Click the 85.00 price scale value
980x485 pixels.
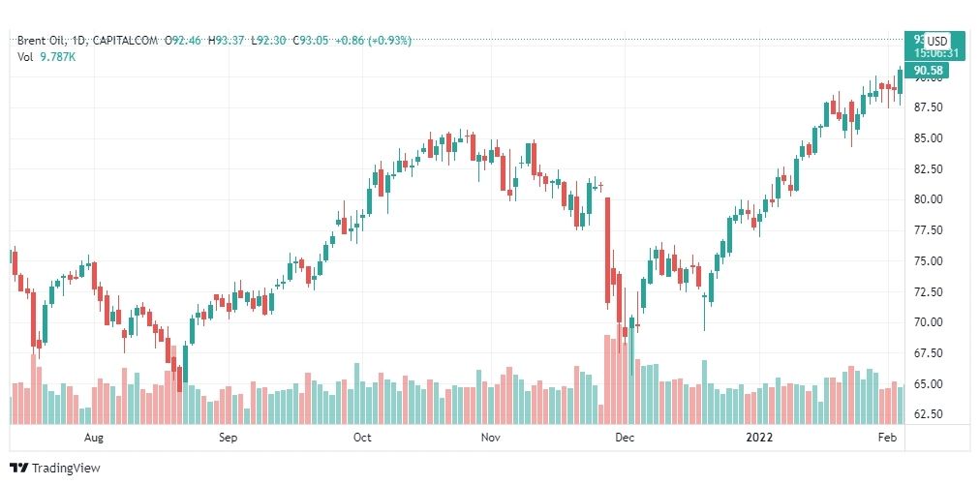928,138
